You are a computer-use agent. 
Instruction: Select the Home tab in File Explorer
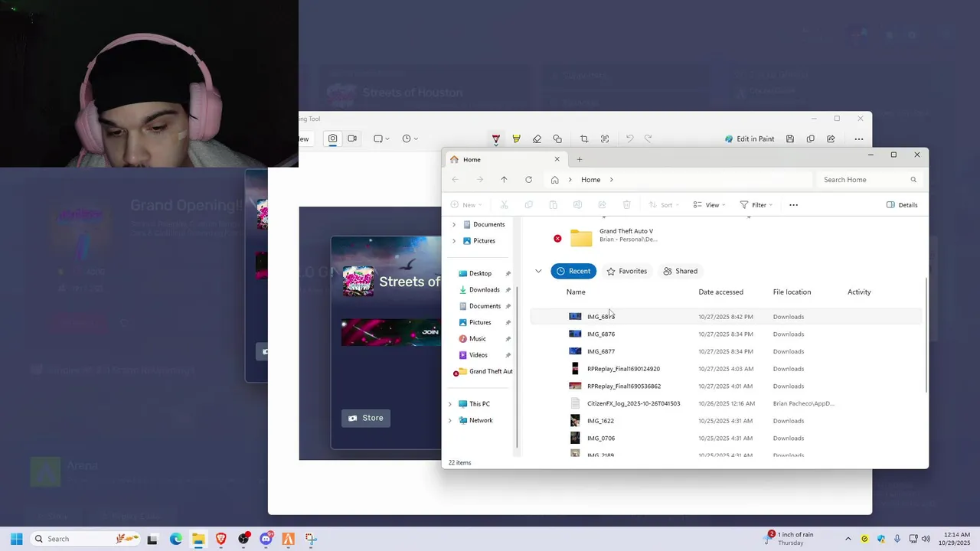504,159
